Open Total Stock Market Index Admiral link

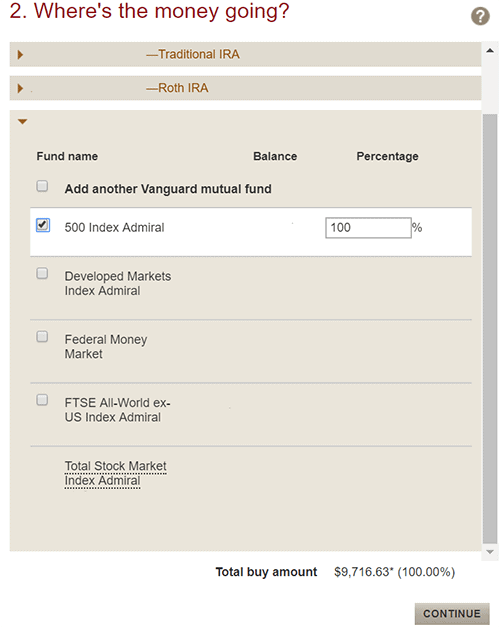pos(116,473)
